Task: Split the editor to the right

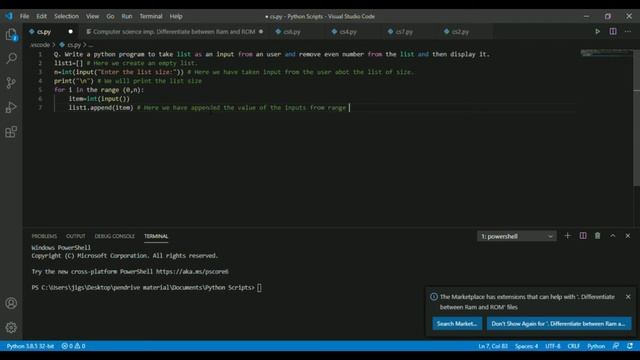Action: click(x=613, y=31)
